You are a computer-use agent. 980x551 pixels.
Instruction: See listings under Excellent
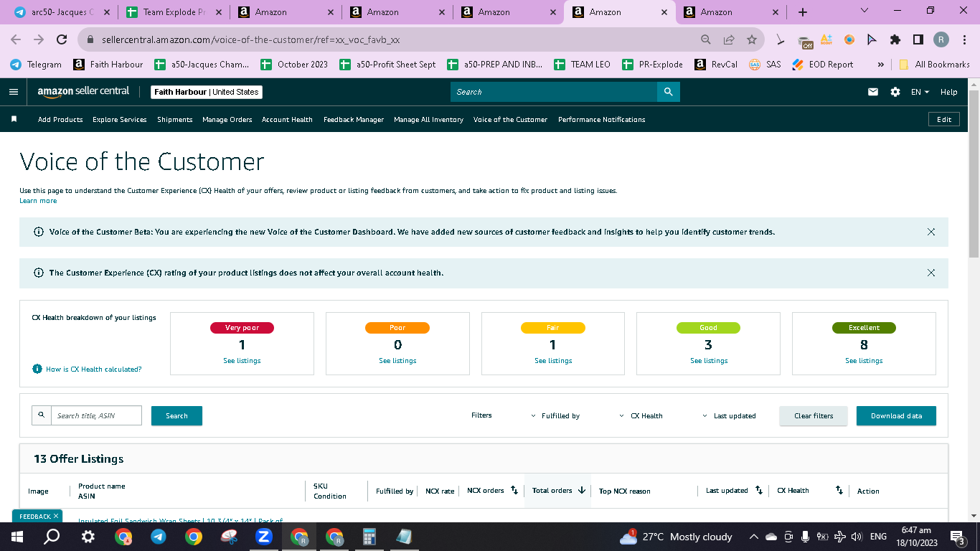[x=864, y=360]
